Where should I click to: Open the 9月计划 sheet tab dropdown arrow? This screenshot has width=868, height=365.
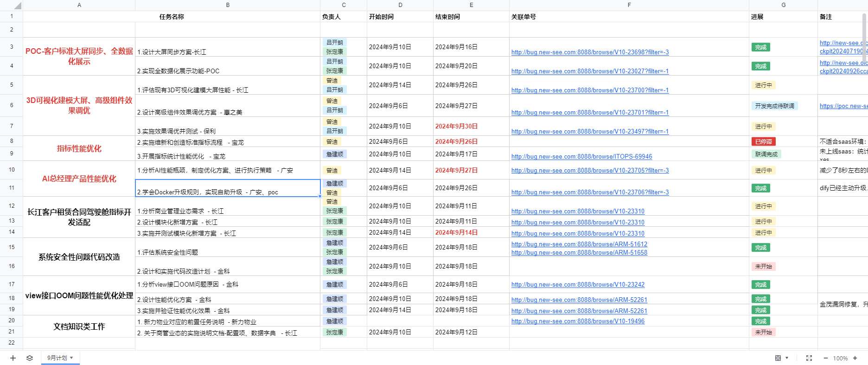[71, 358]
